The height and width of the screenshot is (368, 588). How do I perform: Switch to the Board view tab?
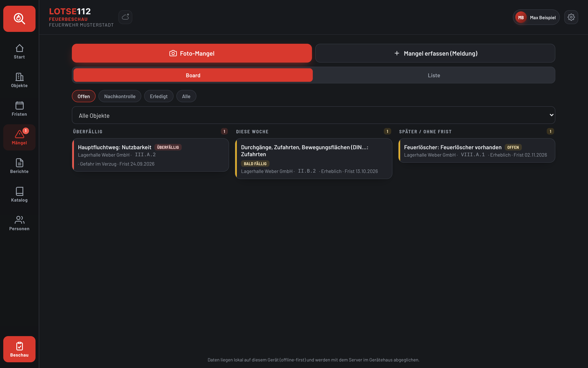coord(193,75)
